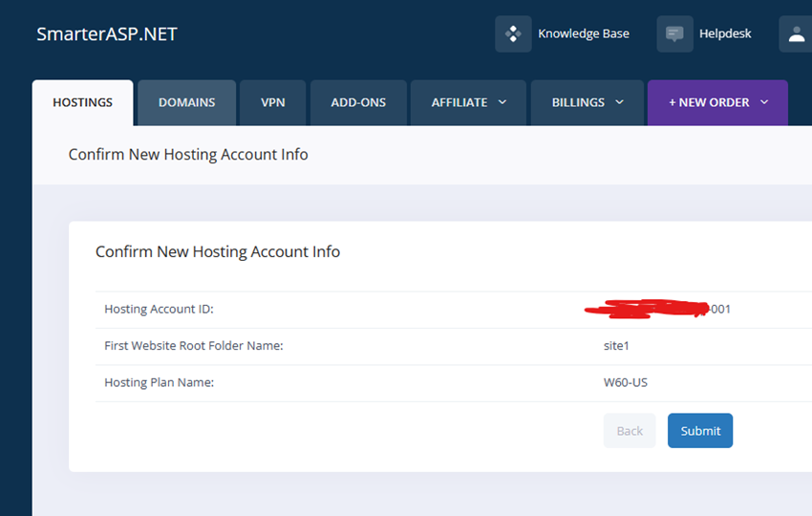Open the Helpdesk link

(x=725, y=34)
